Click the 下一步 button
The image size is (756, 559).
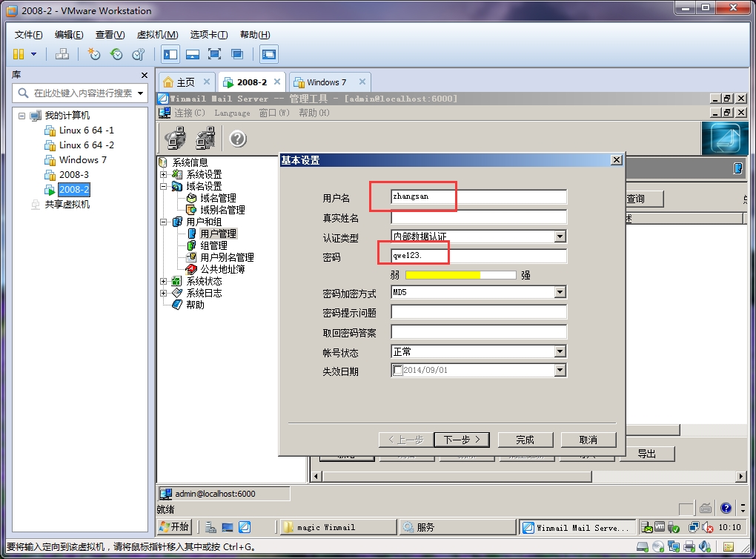tap(462, 440)
